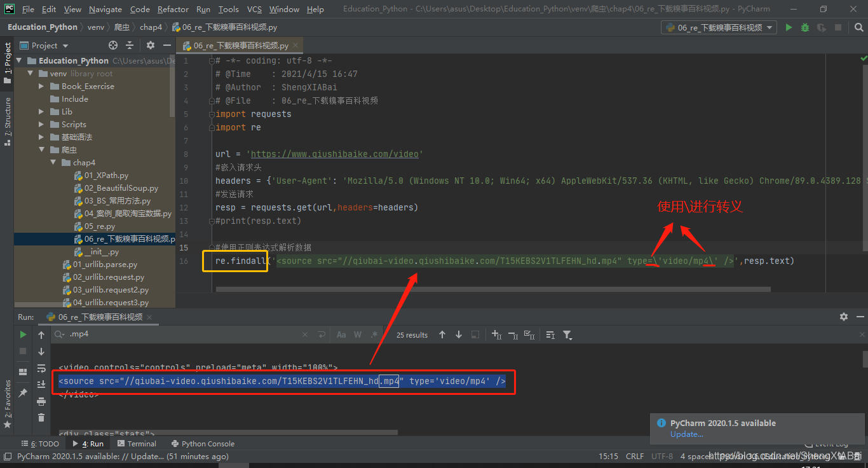This screenshot has width=868, height=468.
Task: Click Select All Occurrences icon in find bar
Action: point(529,334)
